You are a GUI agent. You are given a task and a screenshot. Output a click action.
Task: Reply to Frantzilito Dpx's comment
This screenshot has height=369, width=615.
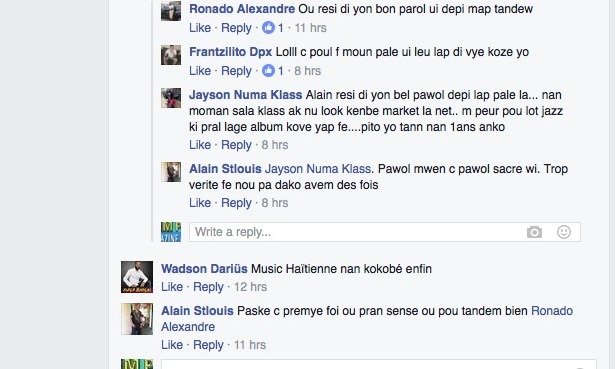pos(236,71)
